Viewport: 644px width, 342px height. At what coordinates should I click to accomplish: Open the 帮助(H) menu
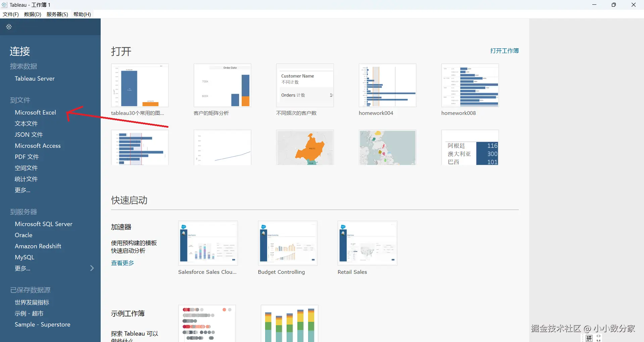click(x=82, y=14)
